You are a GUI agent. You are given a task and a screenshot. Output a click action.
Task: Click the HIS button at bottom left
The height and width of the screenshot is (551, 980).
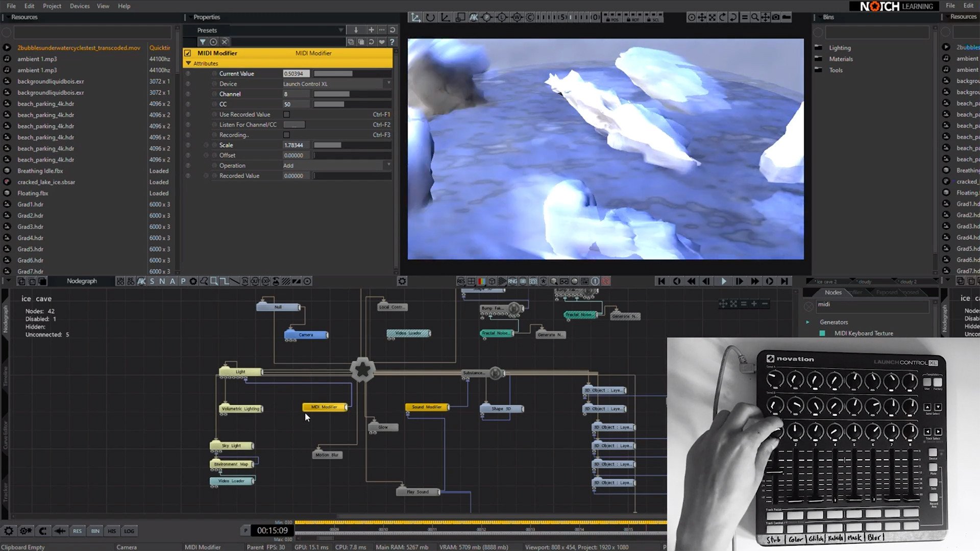point(112,531)
